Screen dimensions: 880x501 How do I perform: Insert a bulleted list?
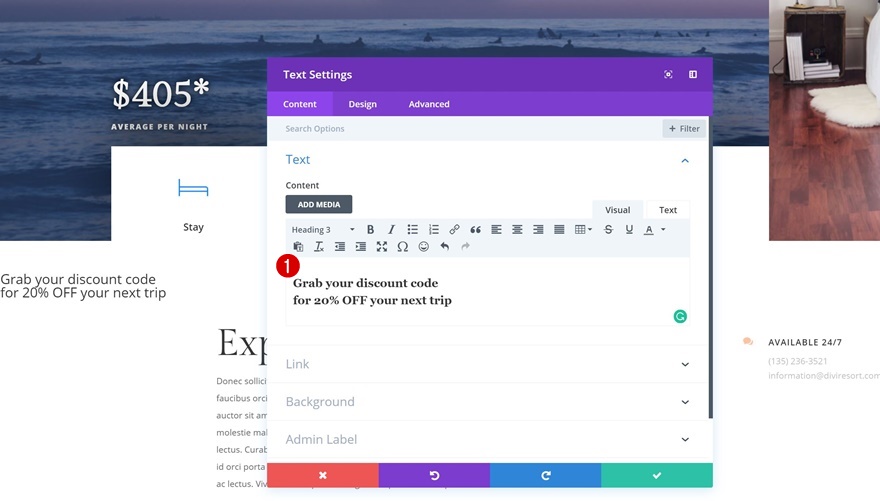412,229
